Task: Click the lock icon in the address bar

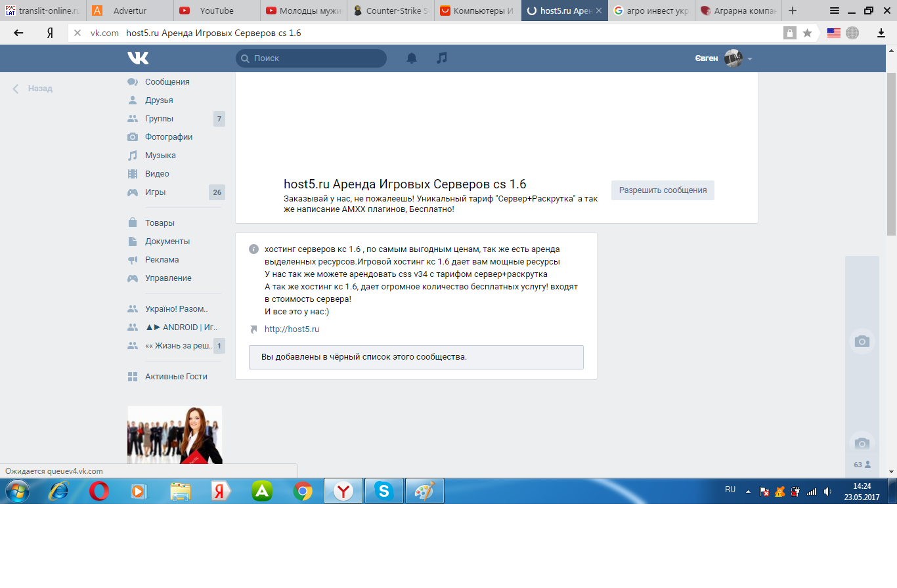Action: pos(789,33)
